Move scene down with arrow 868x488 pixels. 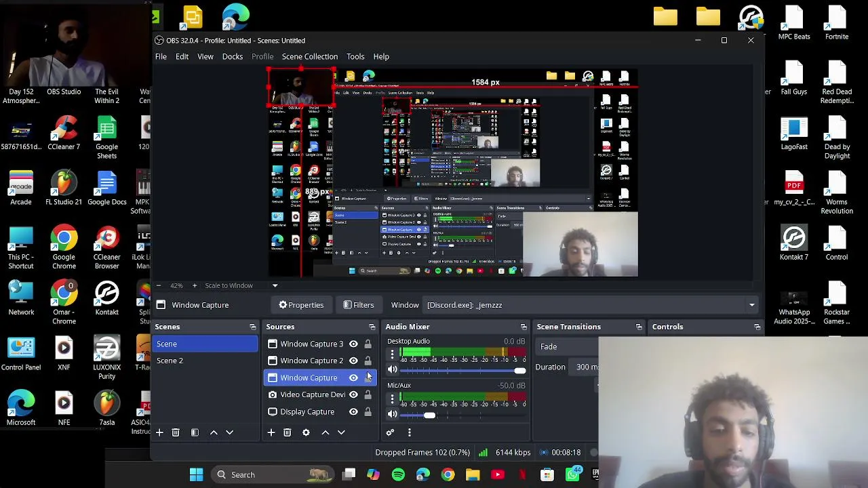pyautogui.click(x=229, y=432)
